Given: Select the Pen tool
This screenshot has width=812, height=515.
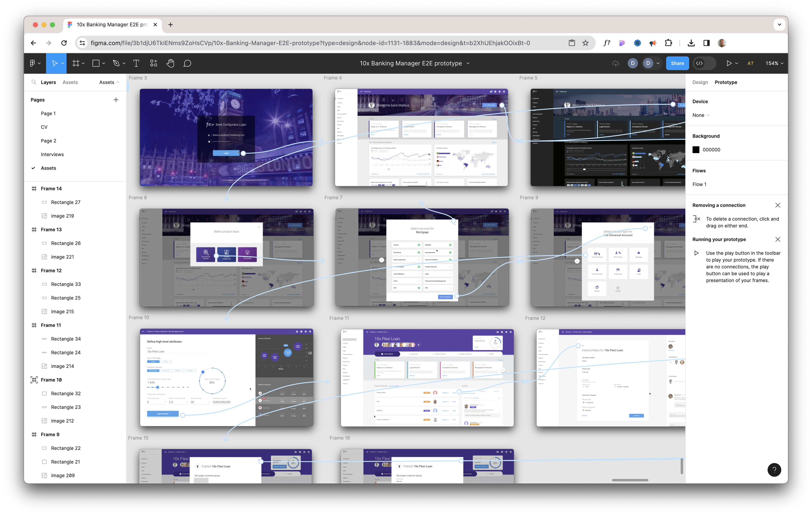Looking at the screenshot, I should click(116, 63).
